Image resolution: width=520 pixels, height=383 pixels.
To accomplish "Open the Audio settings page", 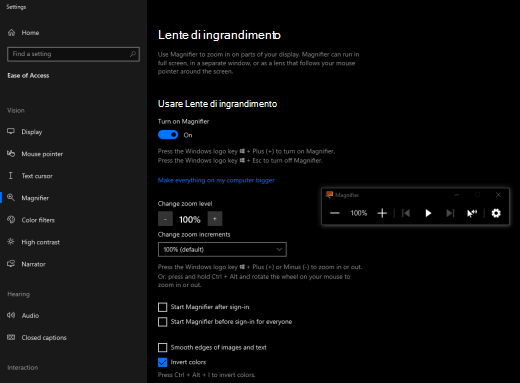I will coord(73,316).
